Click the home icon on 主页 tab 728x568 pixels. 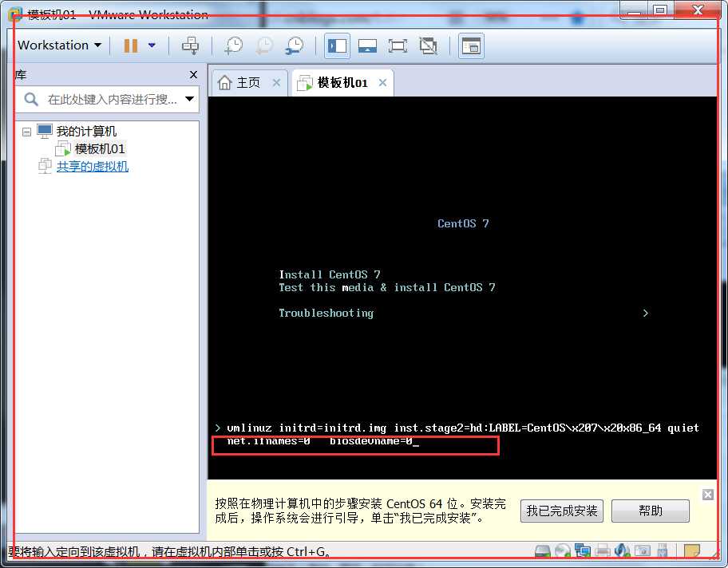(225, 83)
